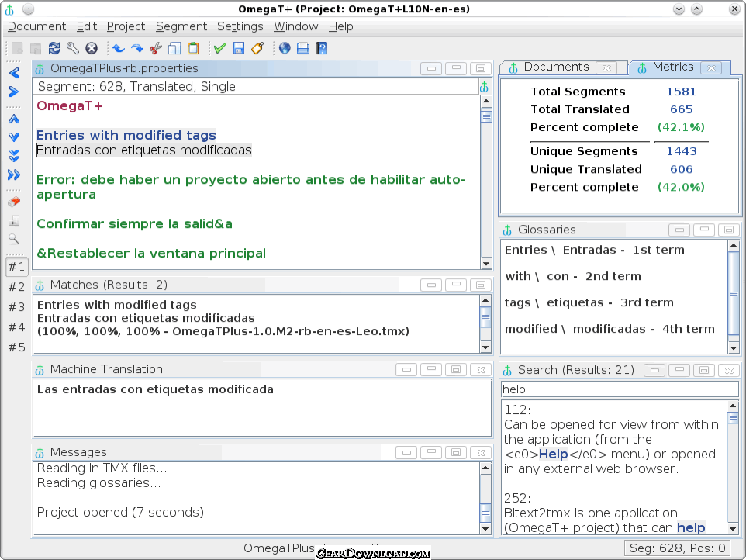Click the printer icon in the toolbar

(303, 48)
